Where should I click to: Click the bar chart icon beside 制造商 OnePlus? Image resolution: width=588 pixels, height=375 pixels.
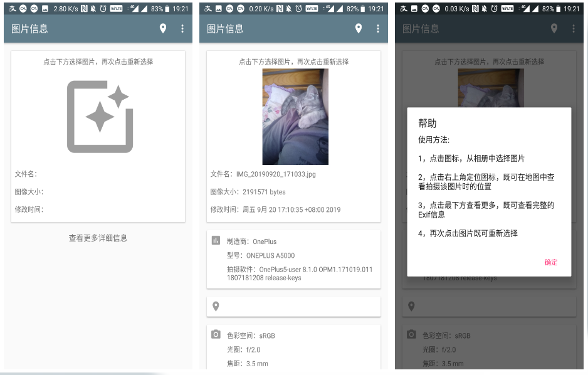pyautogui.click(x=216, y=240)
